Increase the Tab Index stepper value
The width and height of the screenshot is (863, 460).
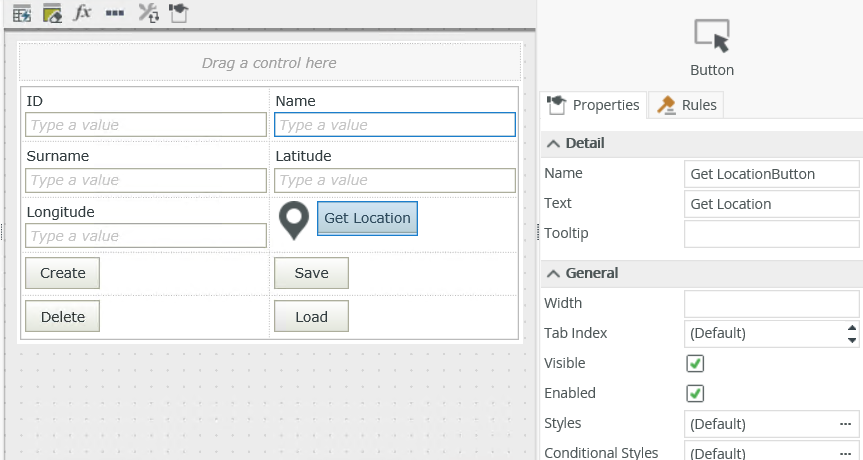851,327
